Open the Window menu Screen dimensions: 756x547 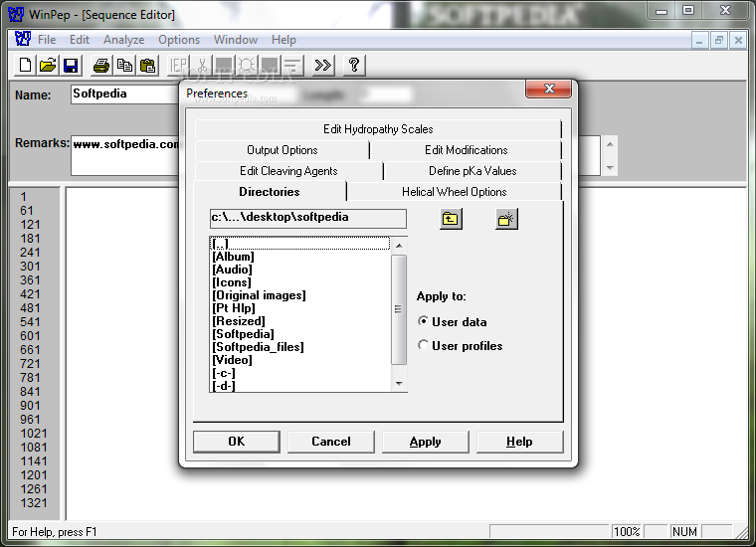[x=236, y=40]
